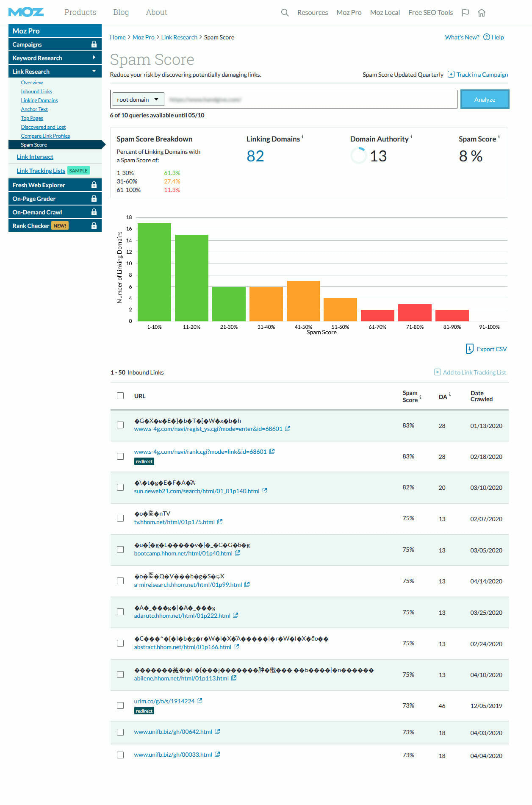This screenshot has height=805, width=532.
Task: Open the home icon in top navigation
Action: coord(482,13)
